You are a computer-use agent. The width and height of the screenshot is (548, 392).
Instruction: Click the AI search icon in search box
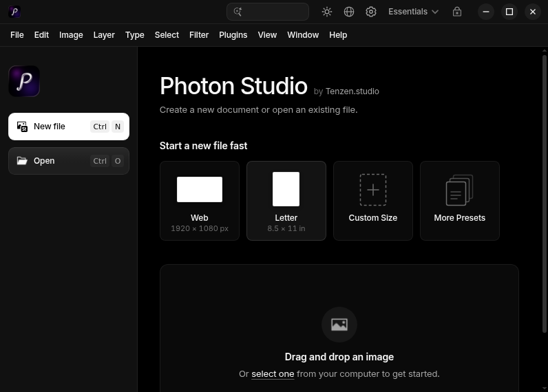(238, 12)
